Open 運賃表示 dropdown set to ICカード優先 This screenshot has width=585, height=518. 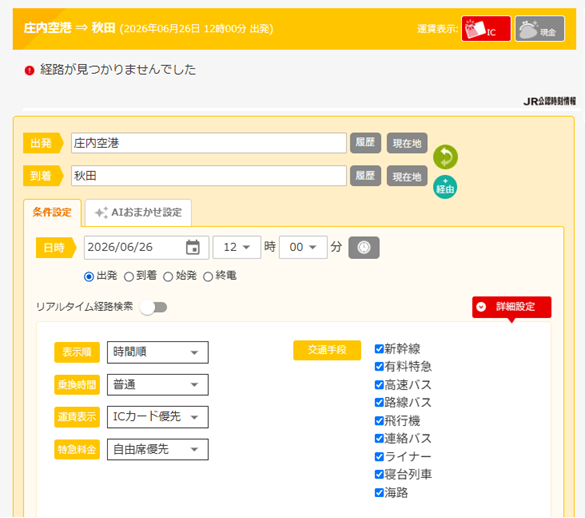pos(157,417)
